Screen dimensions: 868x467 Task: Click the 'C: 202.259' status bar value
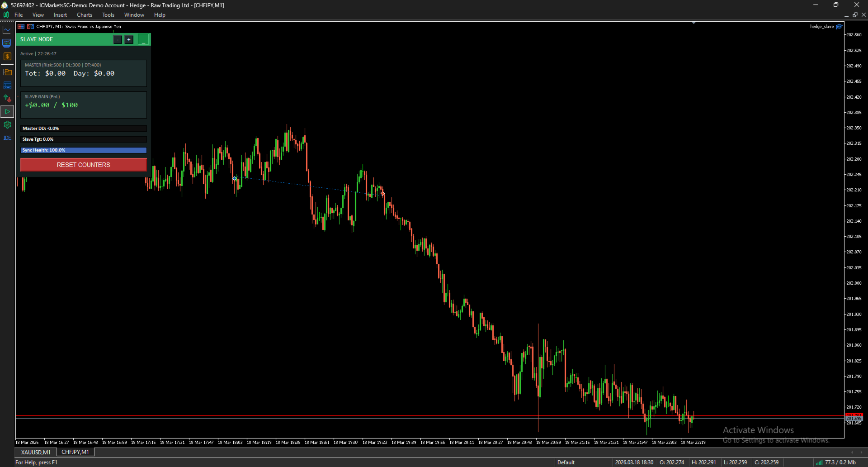[767, 462]
